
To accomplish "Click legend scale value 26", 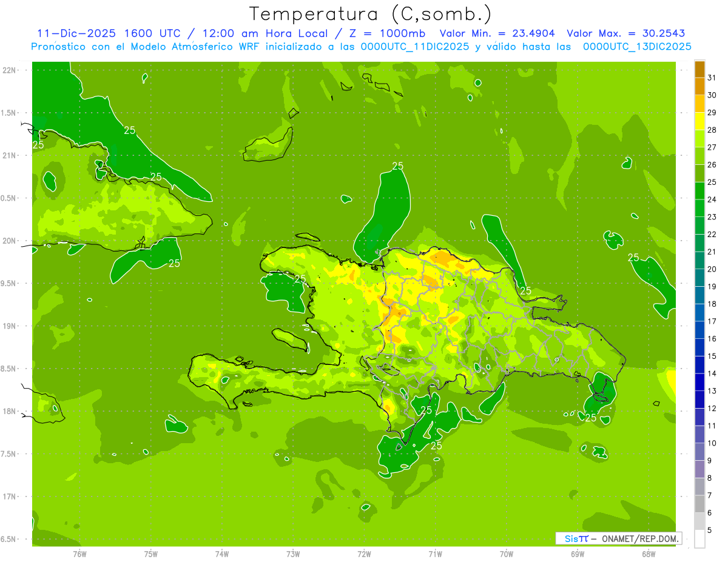I will [x=712, y=164].
